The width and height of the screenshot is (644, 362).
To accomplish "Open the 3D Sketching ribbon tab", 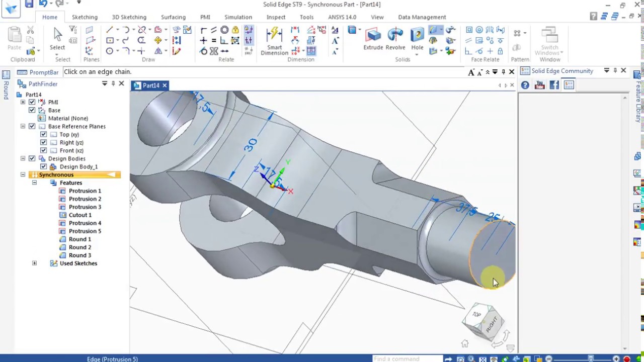I will 129,17.
